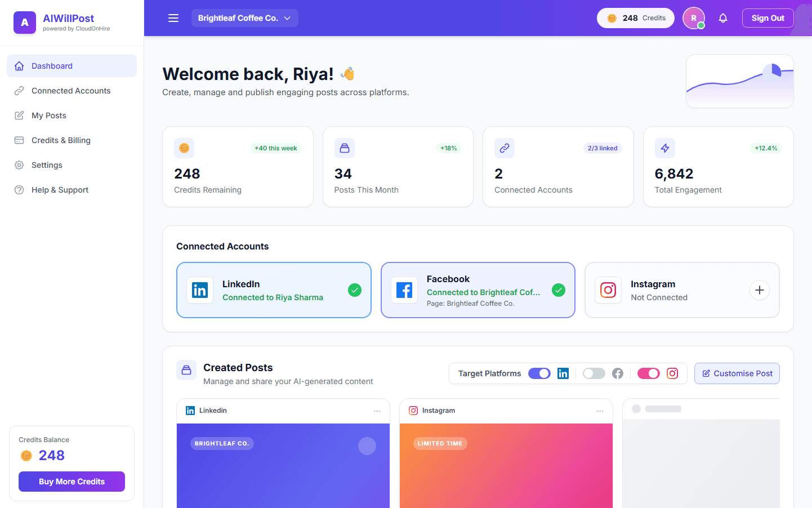Click the +40 this week badge
Image resolution: width=812 pixels, height=508 pixels.
click(x=276, y=148)
